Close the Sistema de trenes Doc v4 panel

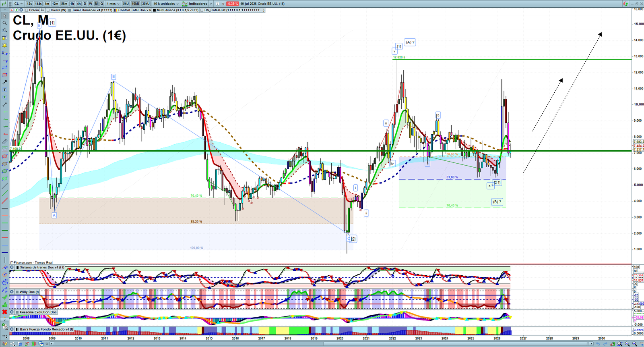(x=12, y=267)
